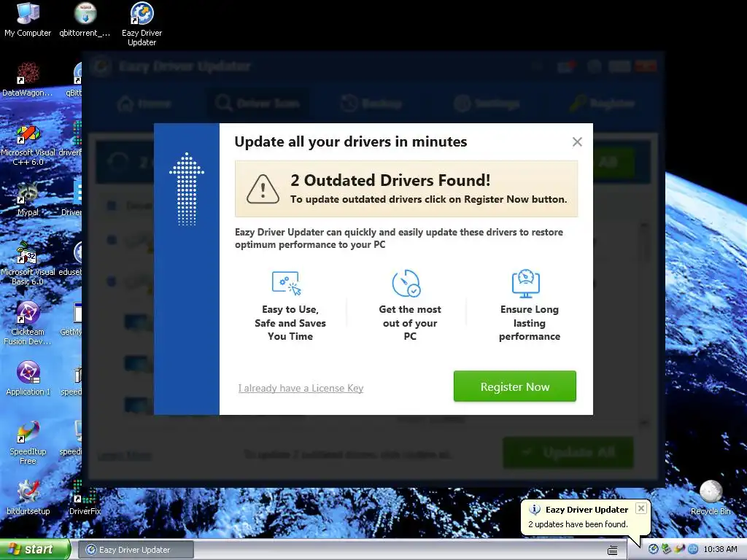Click the colorful swirl system tray icon
The width and height of the screenshot is (747, 560).
pos(679,549)
